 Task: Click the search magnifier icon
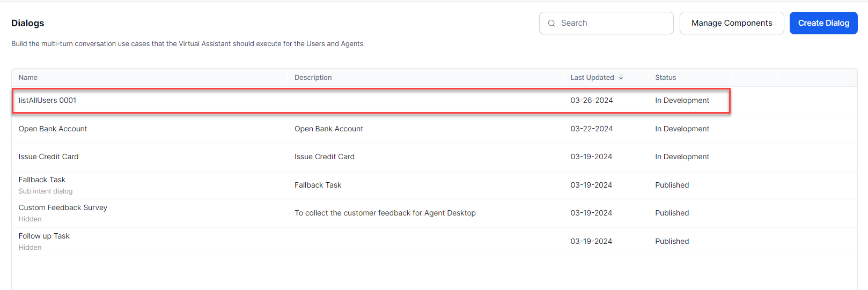tap(551, 24)
